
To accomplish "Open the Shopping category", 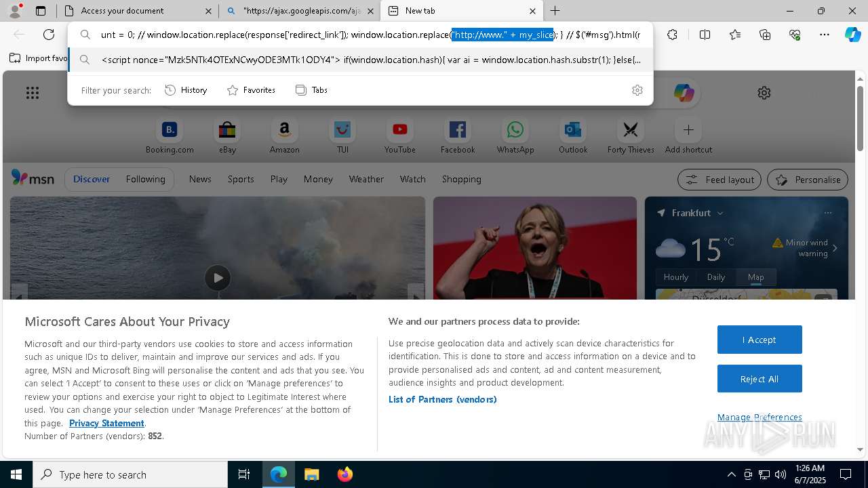I will pos(462,179).
